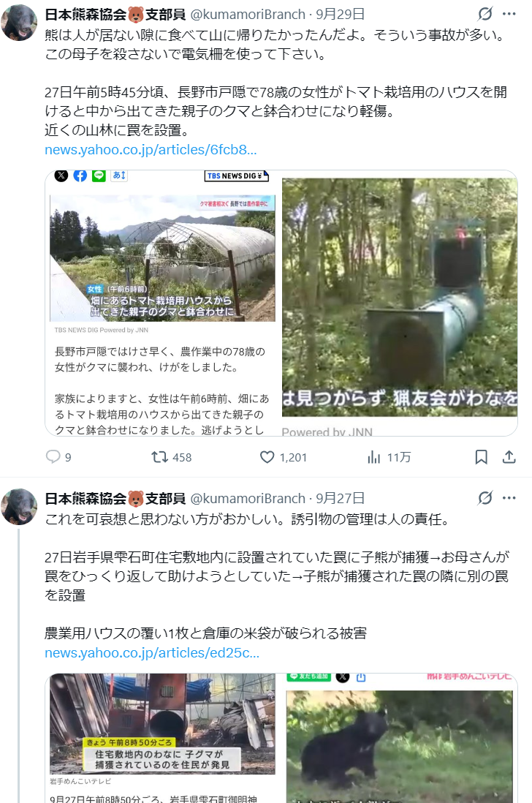Repost the tweet with 458 reposts
The width and height of the screenshot is (532, 803).
159,457
